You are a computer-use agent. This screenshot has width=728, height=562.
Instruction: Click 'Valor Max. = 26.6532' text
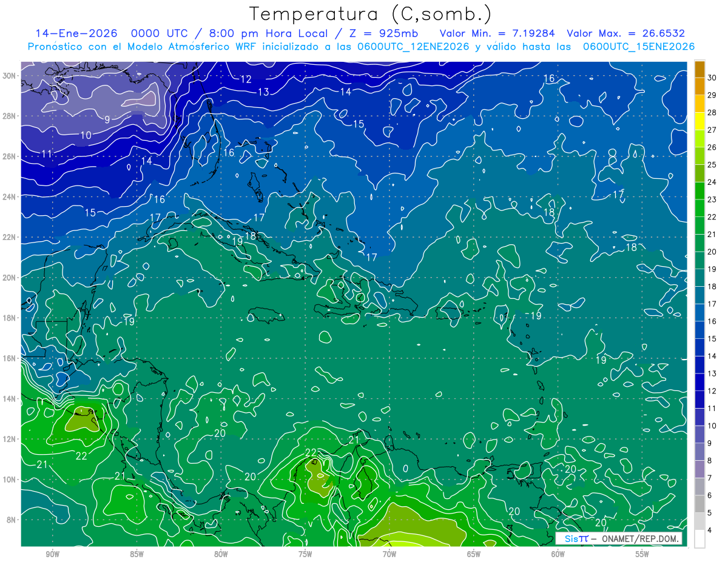pyautogui.click(x=625, y=33)
